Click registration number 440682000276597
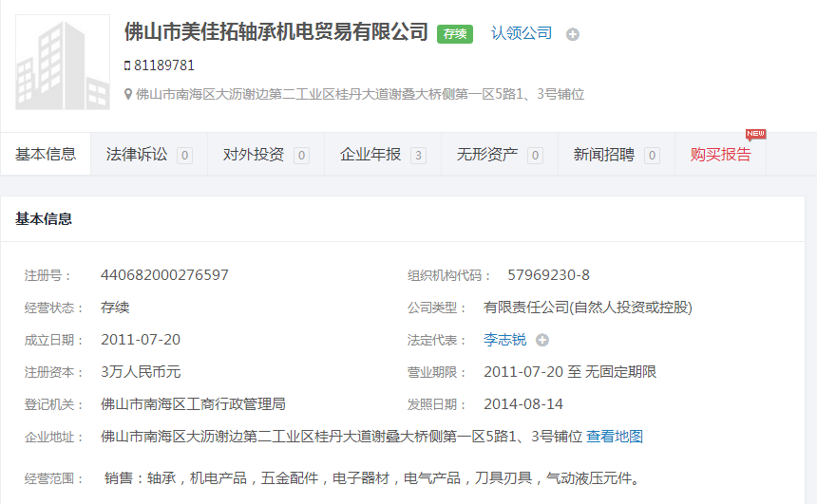Image resolution: width=817 pixels, height=504 pixels. click(x=164, y=275)
